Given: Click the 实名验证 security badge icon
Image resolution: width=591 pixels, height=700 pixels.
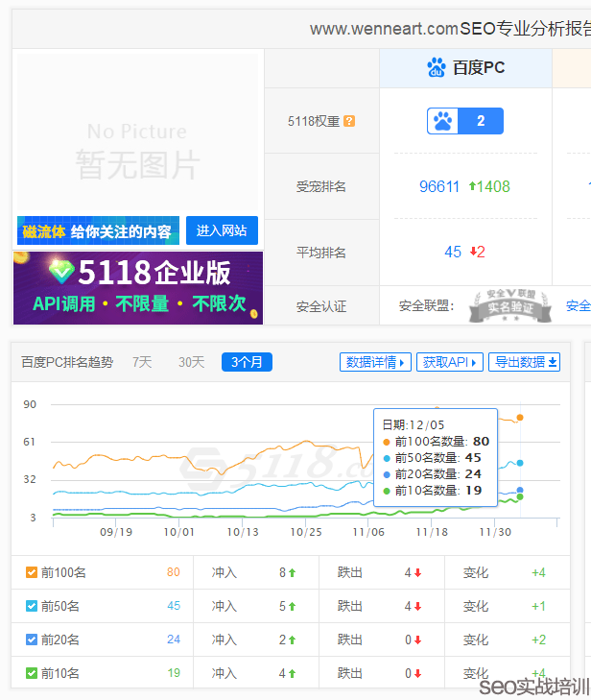Looking at the screenshot, I should (509, 306).
